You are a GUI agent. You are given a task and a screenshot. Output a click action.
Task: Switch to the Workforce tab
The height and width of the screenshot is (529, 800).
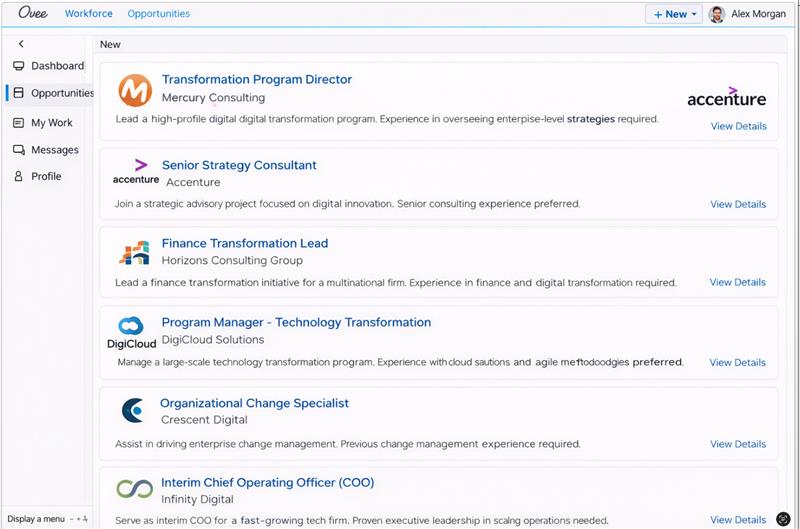89,14
